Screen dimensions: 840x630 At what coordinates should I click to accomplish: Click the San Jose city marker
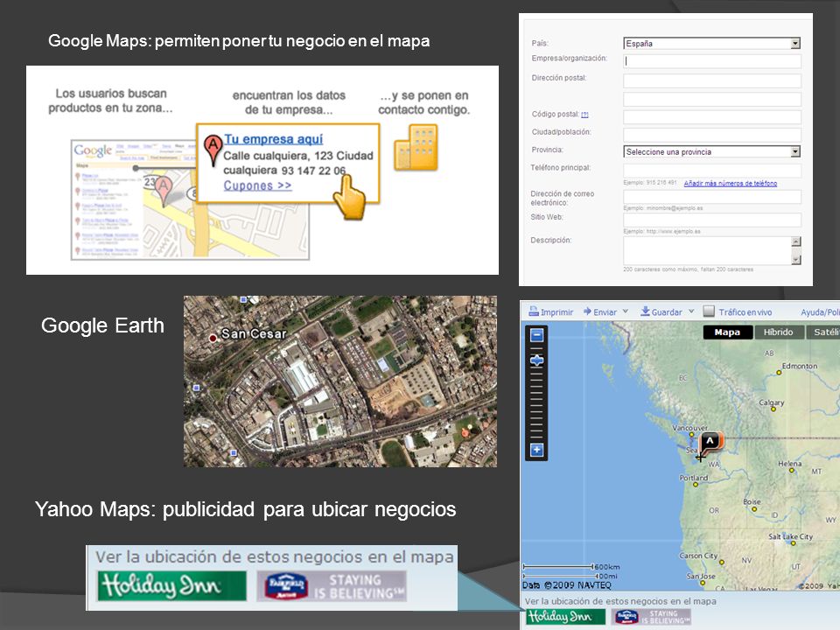703,583
